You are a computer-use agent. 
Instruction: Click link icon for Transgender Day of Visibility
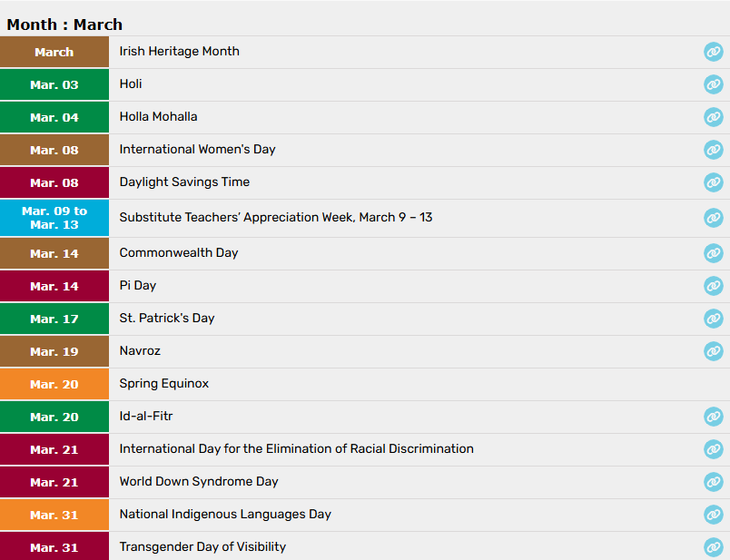[714, 547]
